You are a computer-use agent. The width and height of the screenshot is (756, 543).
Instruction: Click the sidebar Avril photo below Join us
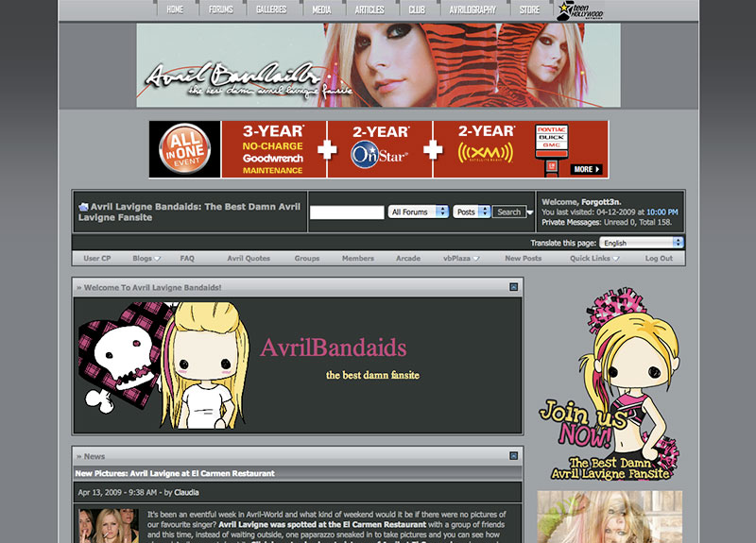coord(610,517)
